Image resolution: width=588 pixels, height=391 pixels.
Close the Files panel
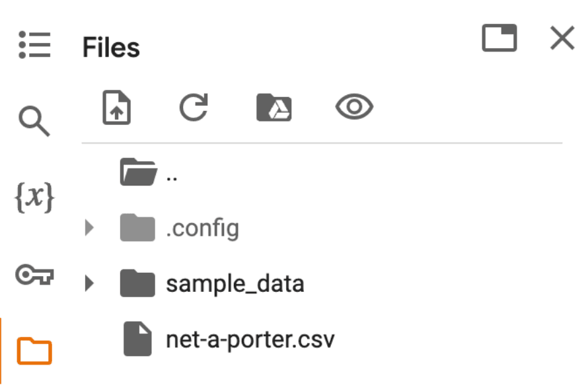[562, 38]
